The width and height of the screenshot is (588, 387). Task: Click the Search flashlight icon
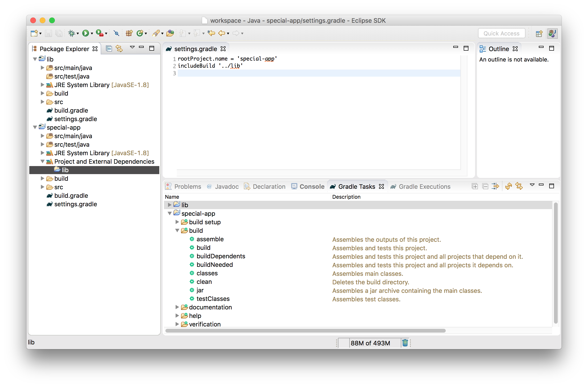[x=156, y=33]
